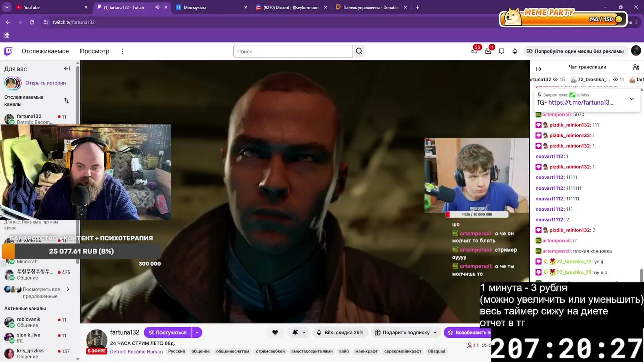This screenshot has height=362, width=644.
Task: Click 'Открыть истории' link
Action: 46,83
